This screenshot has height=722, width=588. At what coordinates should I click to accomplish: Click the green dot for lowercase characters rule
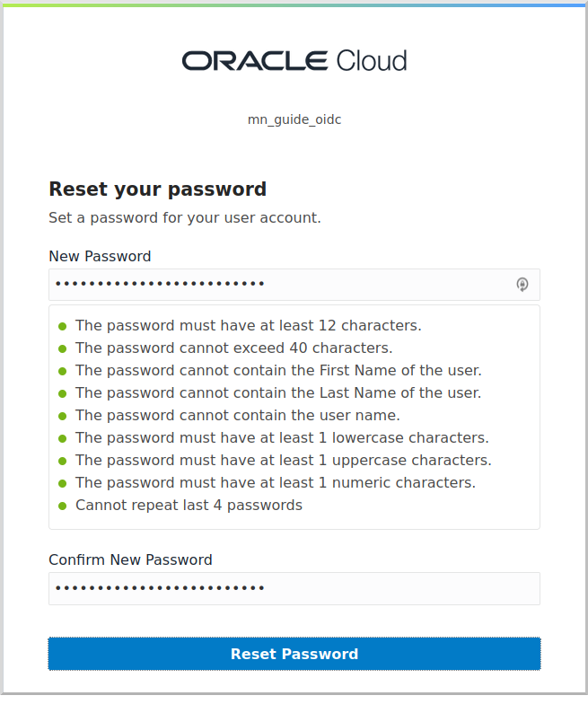pyautogui.click(x=63, y=439)
